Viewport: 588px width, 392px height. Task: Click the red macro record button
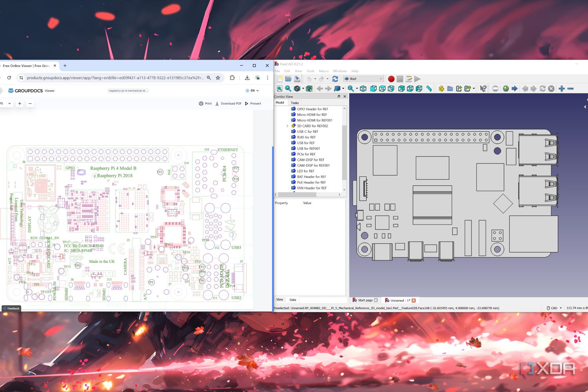[x=391, y=79]
